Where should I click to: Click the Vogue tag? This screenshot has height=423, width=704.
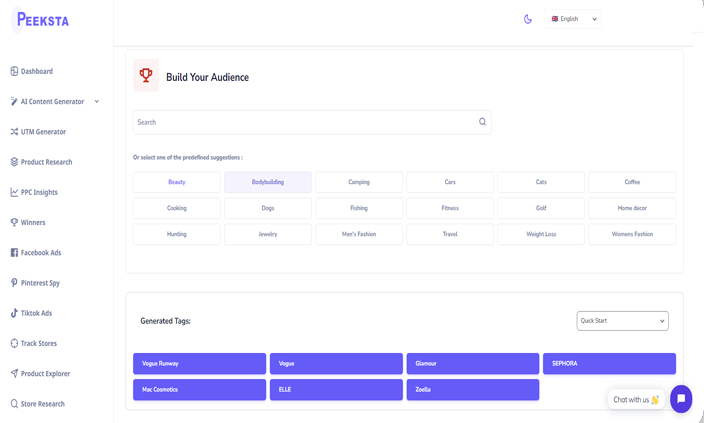[336, 363]
